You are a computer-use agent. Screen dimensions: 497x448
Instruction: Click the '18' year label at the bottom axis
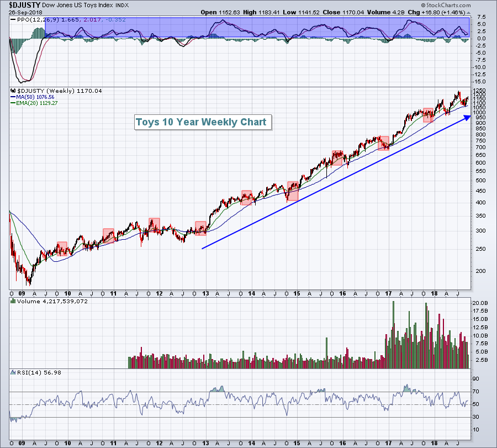(434, 443)
